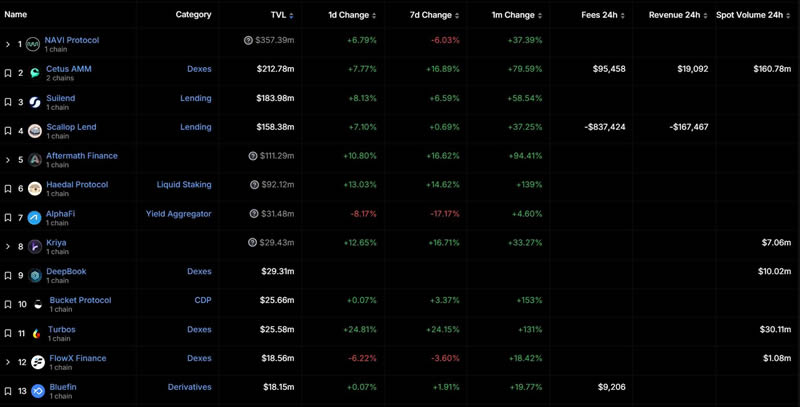The width and height of the screenshot is (800, 407).
Task: Click the question mark beside NAVI's TVL
Action: tap(248, 40)
